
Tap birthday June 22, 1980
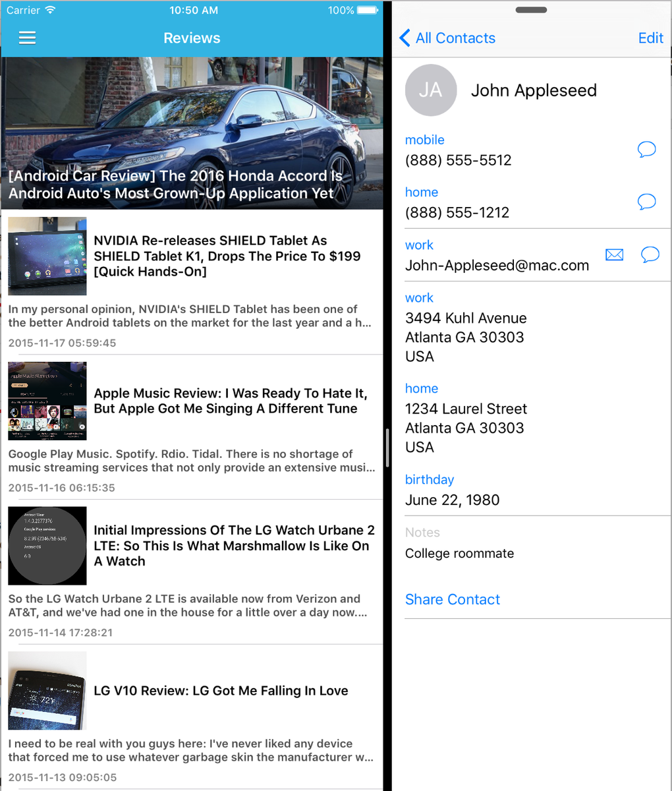pos(452,500)
